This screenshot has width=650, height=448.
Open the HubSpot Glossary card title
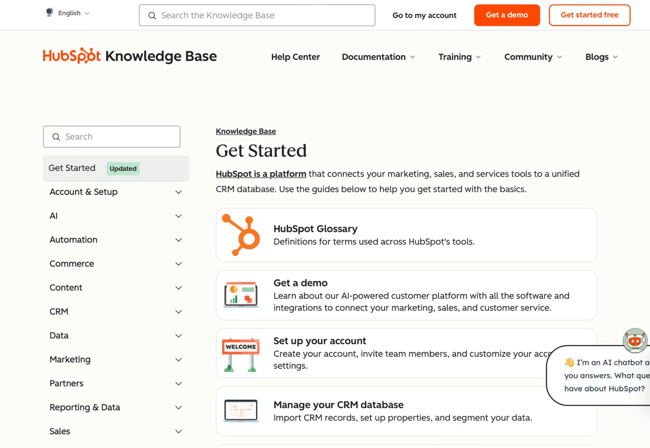point(315,229)
